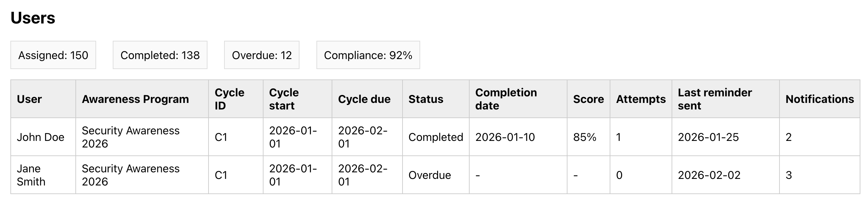Sort by the Attempts column header
868x201 pixels.
(641, 99)
